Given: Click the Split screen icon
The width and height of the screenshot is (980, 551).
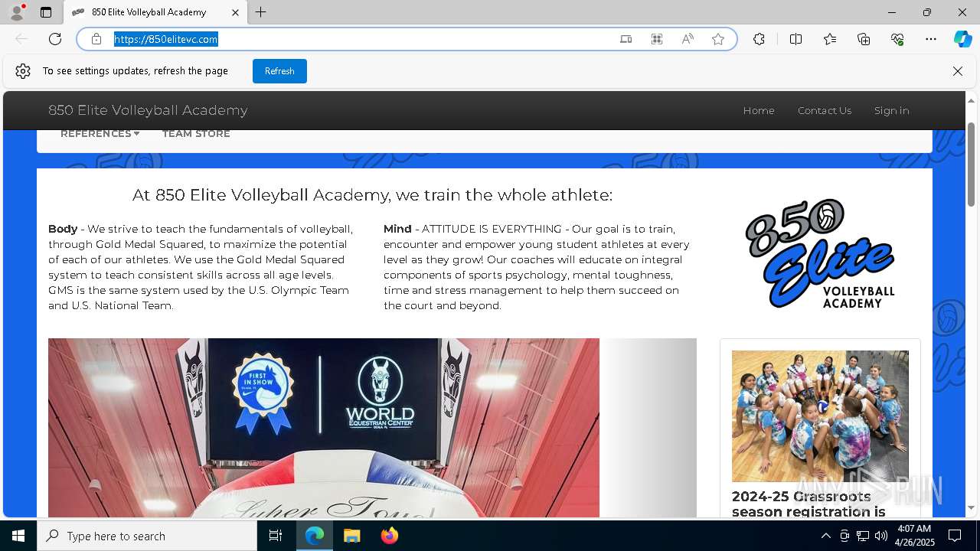Looking at the screenshot, I should tap(795, 39).
